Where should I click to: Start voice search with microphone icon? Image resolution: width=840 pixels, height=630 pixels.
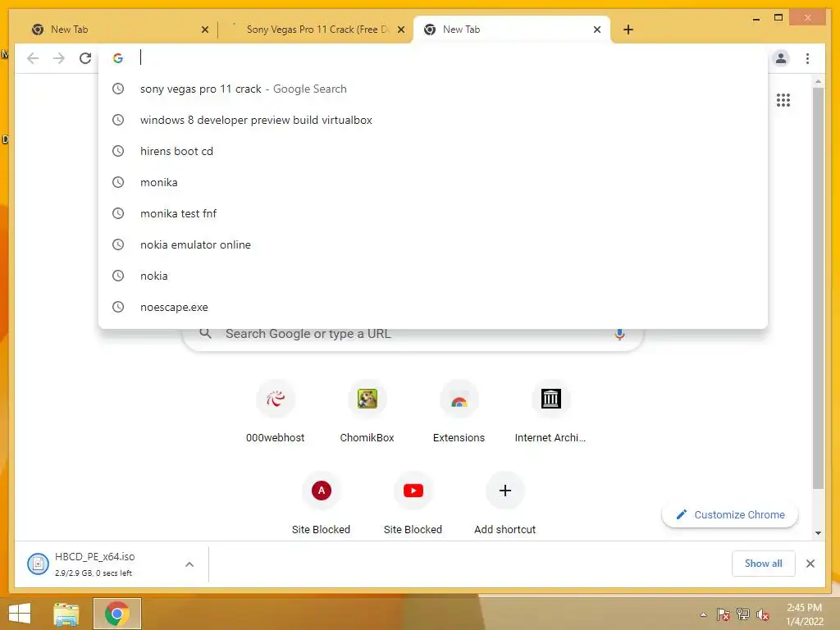[619, 335]
